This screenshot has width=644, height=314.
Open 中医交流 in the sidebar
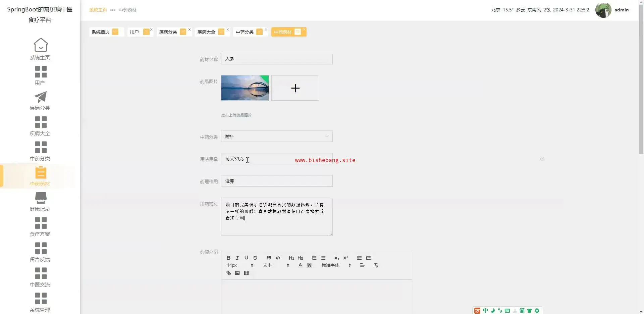(40, 277)
